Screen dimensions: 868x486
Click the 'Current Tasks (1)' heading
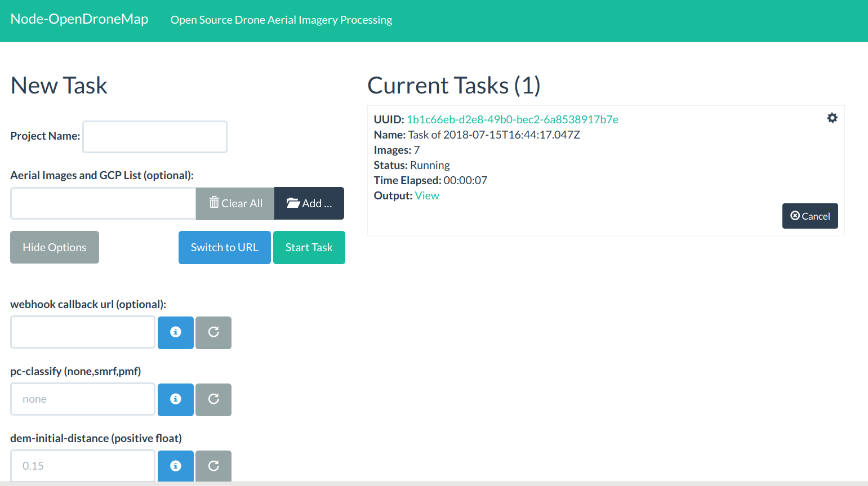tap(454, 86)
